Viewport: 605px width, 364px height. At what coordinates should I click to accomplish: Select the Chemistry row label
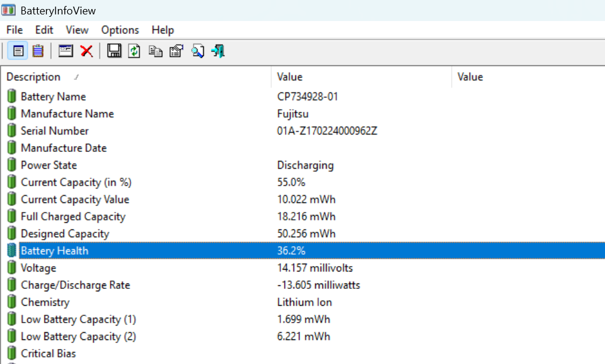[x=45, y=302]
